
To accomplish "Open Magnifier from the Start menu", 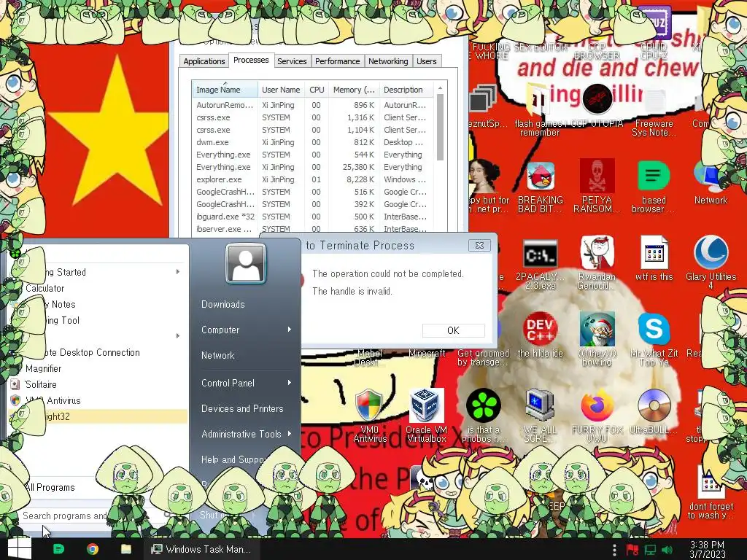I will click(x=43, y=368).
